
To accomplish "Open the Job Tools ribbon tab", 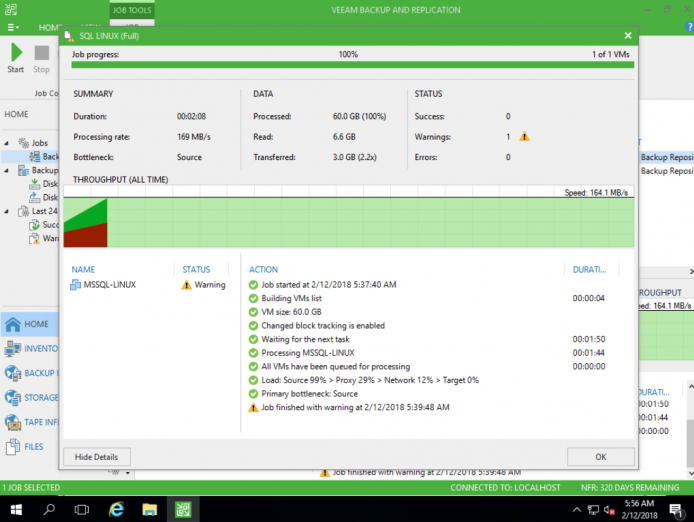I will pos(132,10).
